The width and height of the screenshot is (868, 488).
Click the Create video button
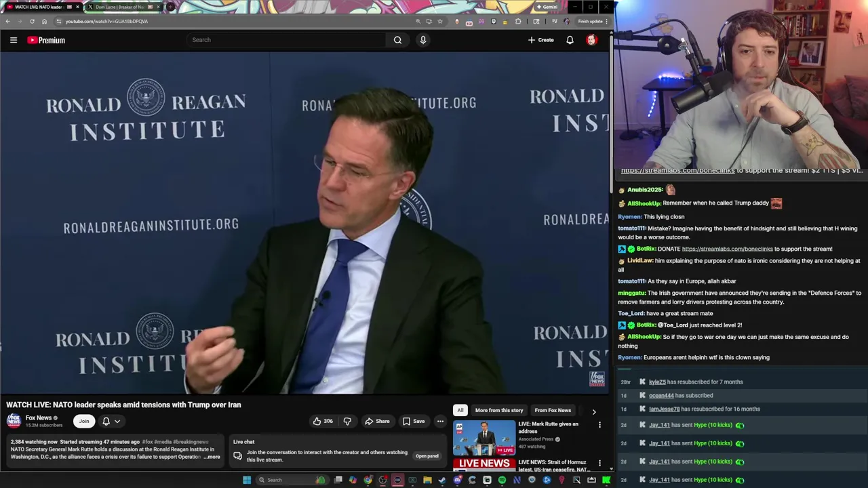coord(541,40)
